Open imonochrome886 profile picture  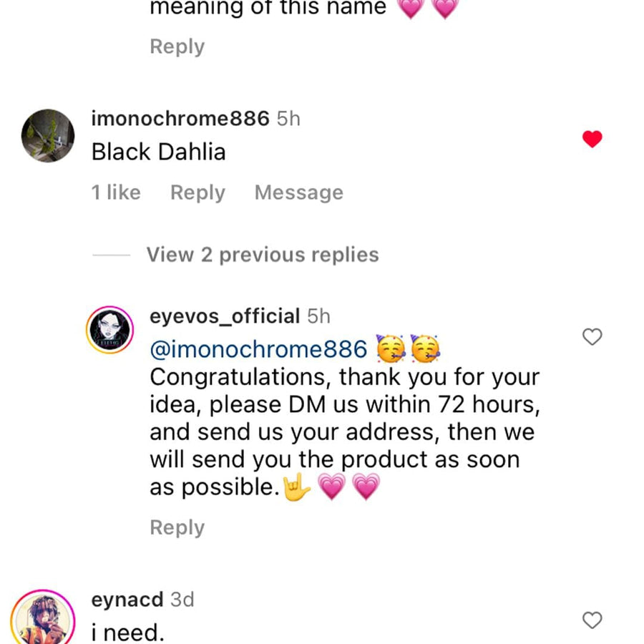tap(48, 136)
